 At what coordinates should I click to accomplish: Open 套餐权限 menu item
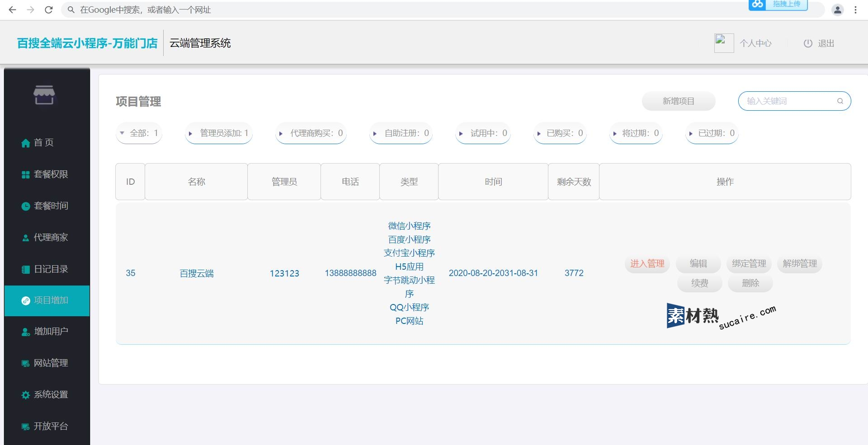[47, 174]
